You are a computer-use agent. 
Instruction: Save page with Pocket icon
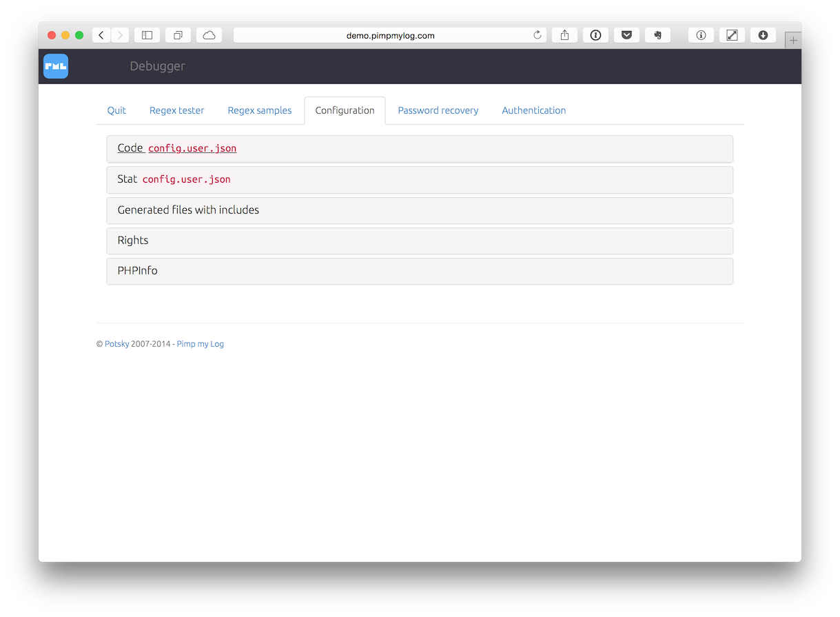(x=626, y=35)
